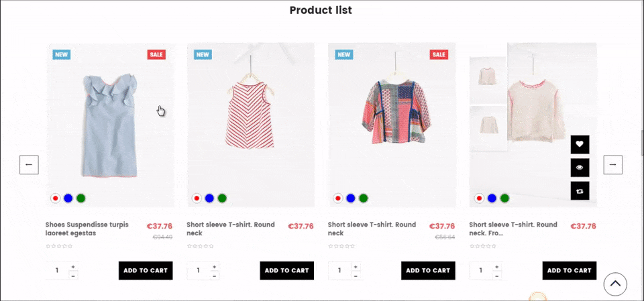Click the compare product icon
This screenshot has height=301, width=644.
tap(580, 190)
